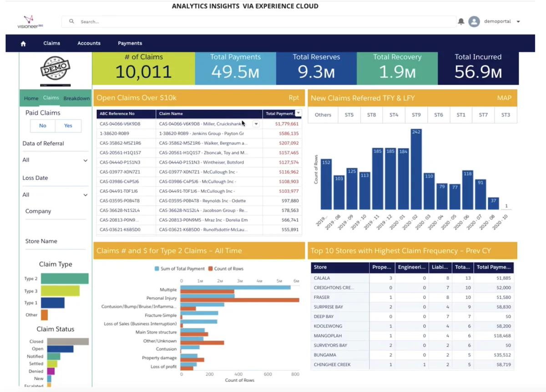Click the chart bar labeled 242

(x=416, y=169)
